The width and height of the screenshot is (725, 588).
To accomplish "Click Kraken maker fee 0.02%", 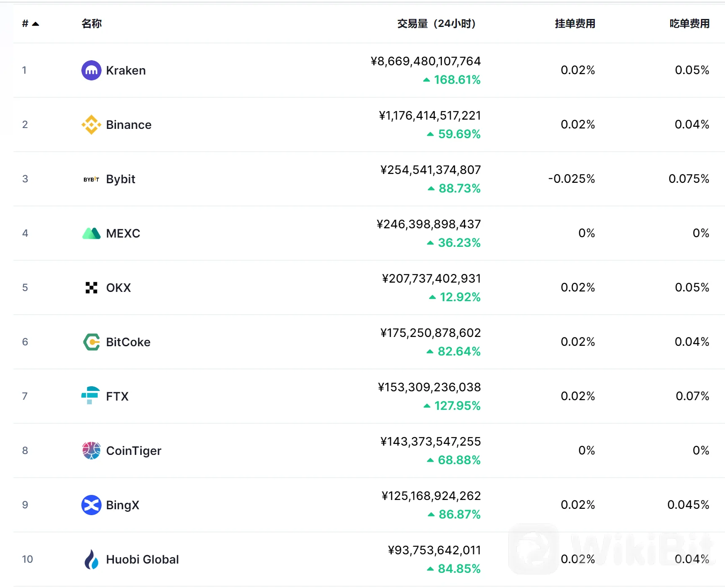I will pos(578,70).
